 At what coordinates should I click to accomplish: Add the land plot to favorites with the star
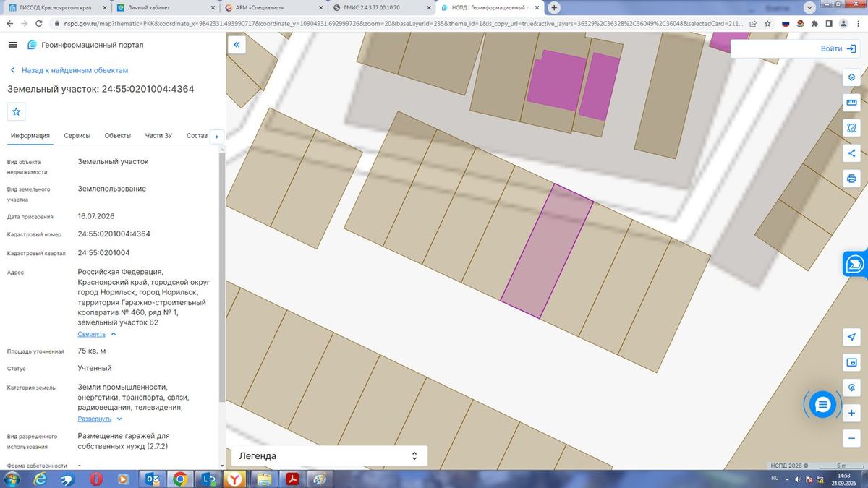point(17,111)
